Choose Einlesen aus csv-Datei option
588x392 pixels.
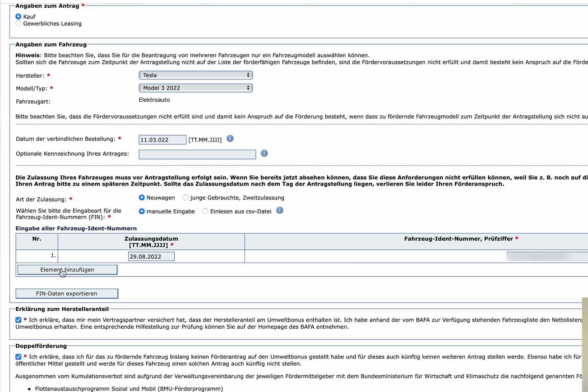click(x=205, y=211)
